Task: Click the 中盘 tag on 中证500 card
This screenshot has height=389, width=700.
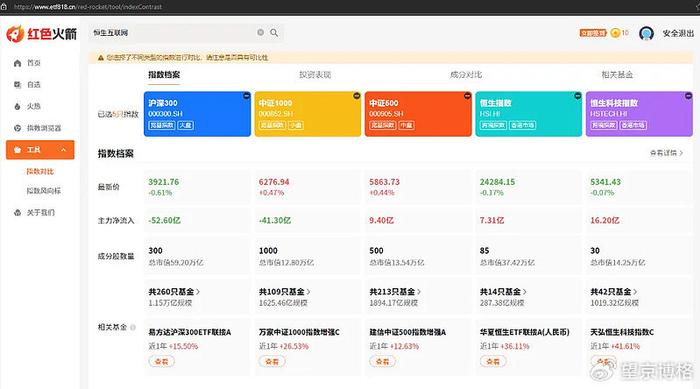Action: [x=406, y=125]
